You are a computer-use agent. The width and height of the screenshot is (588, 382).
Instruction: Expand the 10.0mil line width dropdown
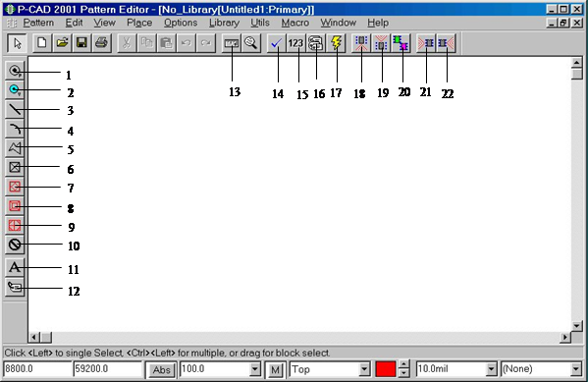(x=491, y=369)
